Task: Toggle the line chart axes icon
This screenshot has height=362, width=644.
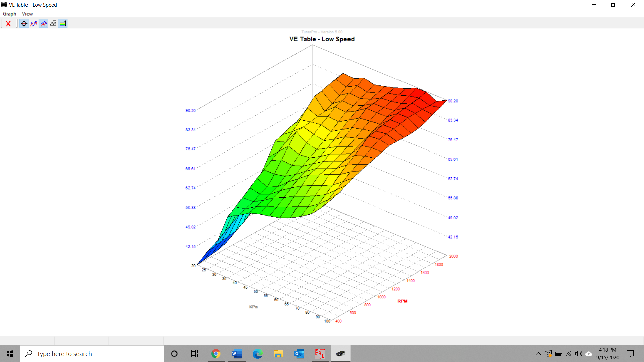Action: [x=44, y=24]
